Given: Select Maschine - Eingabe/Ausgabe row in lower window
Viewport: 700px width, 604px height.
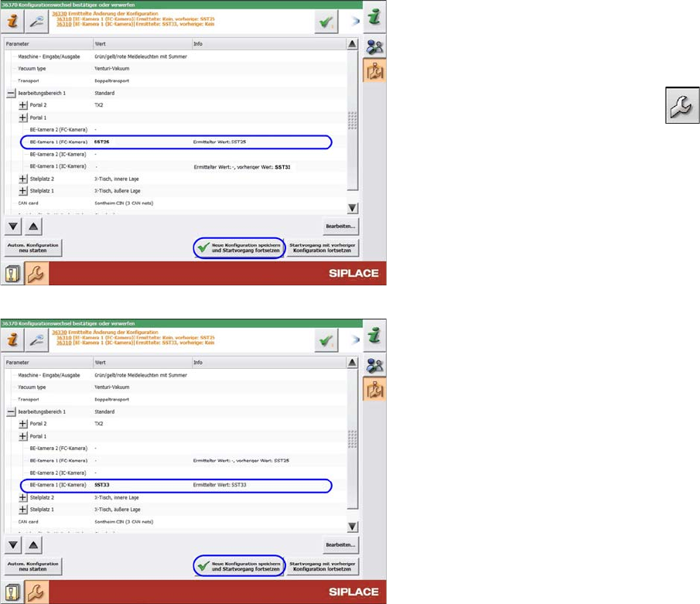Looking at the screenshot, I should point(176,375).
